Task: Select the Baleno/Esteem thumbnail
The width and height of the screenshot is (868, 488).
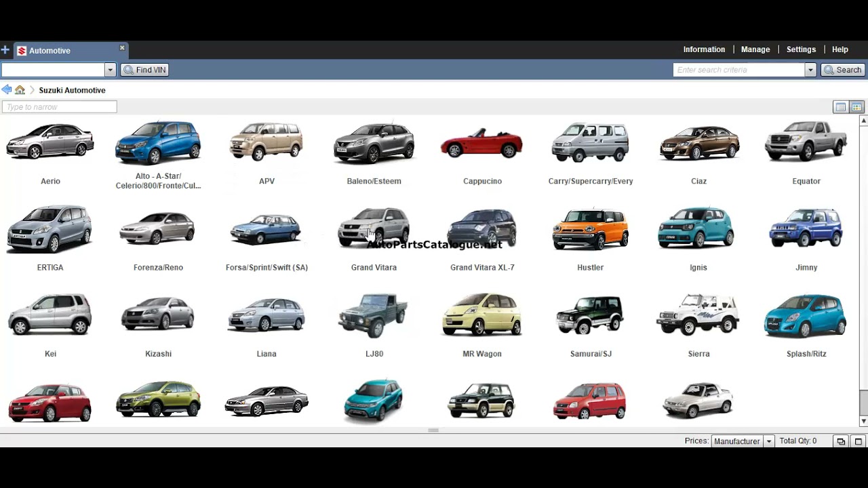Action: coord(374,142)
